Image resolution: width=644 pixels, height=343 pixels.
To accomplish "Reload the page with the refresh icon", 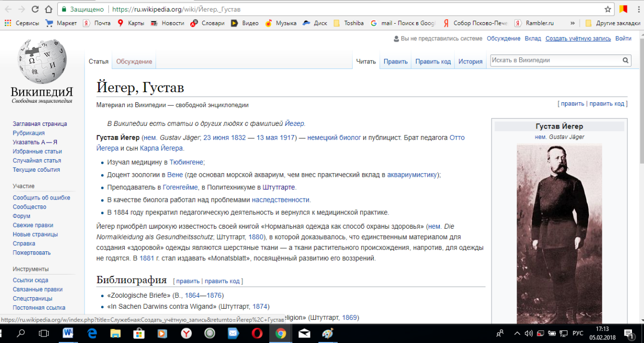I will (x=35, y=9).
